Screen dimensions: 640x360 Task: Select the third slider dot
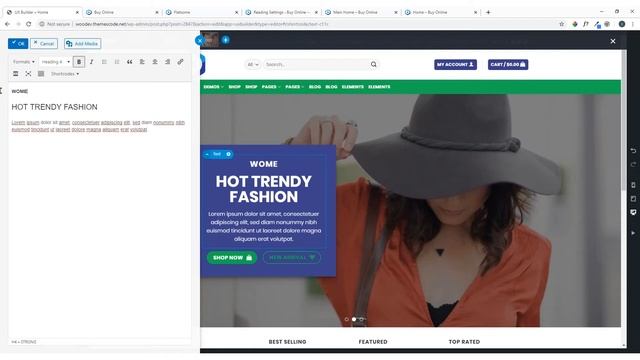tap(362, 319)
